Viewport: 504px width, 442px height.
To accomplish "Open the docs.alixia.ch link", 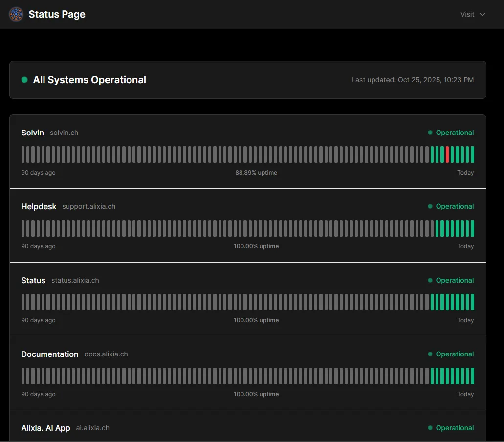I will coord(106,354).
